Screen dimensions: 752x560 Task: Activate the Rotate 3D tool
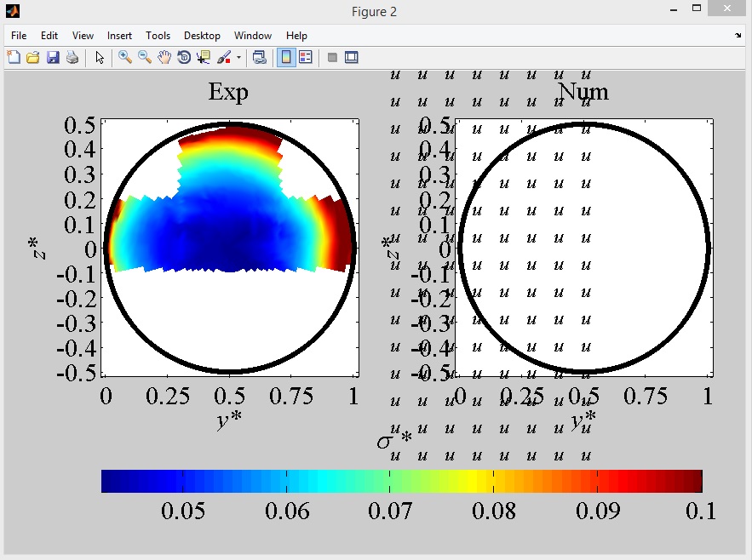184,58
